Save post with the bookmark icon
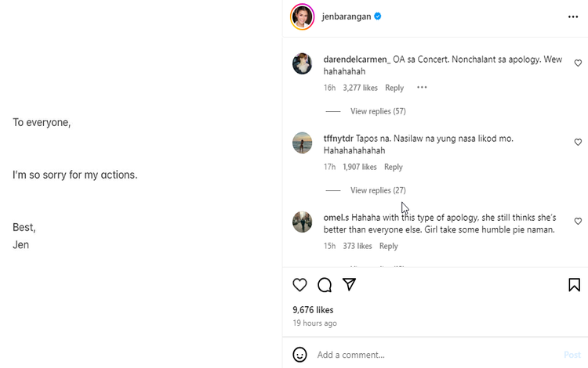Screen dimensions: 588x368 tap(574, 285)
